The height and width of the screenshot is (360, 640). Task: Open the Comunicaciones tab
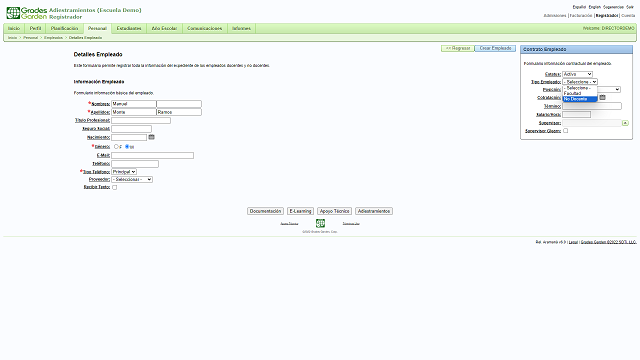tap(204, 28)
